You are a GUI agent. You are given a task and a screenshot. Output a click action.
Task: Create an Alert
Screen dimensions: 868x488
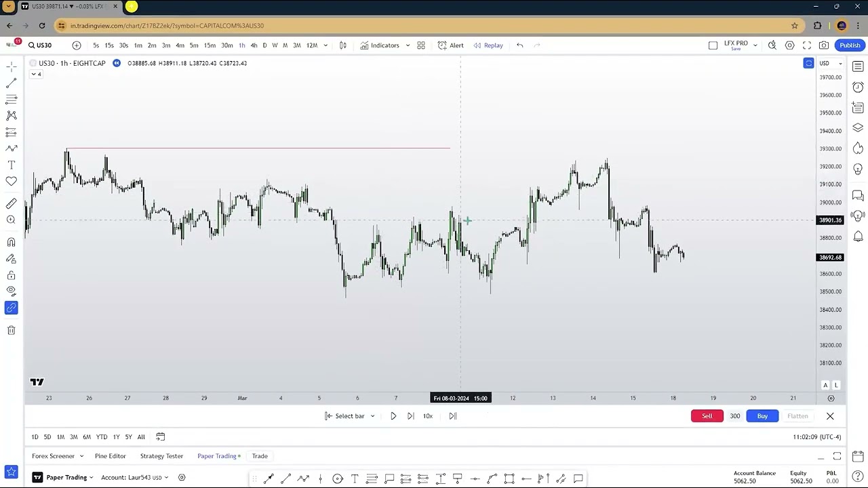point(451,45)
